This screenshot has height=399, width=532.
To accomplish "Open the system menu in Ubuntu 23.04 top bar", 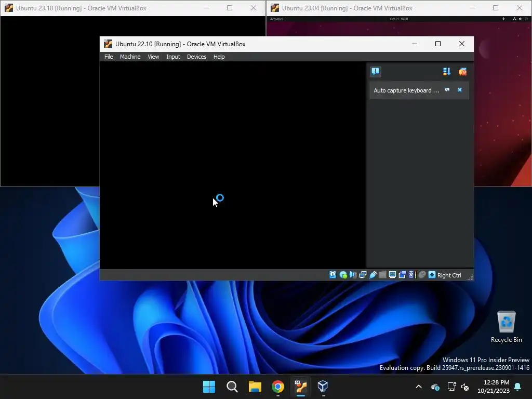I will click(x=520, y=19).
